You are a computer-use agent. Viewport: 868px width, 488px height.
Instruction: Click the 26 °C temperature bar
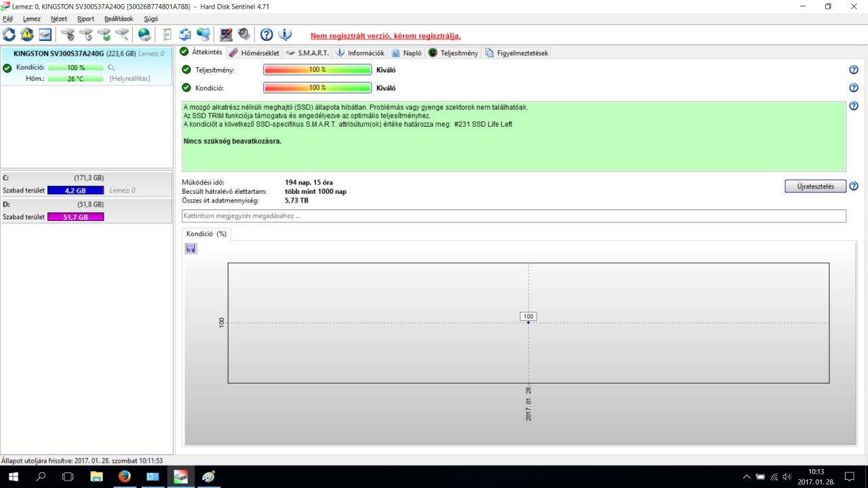76,79
